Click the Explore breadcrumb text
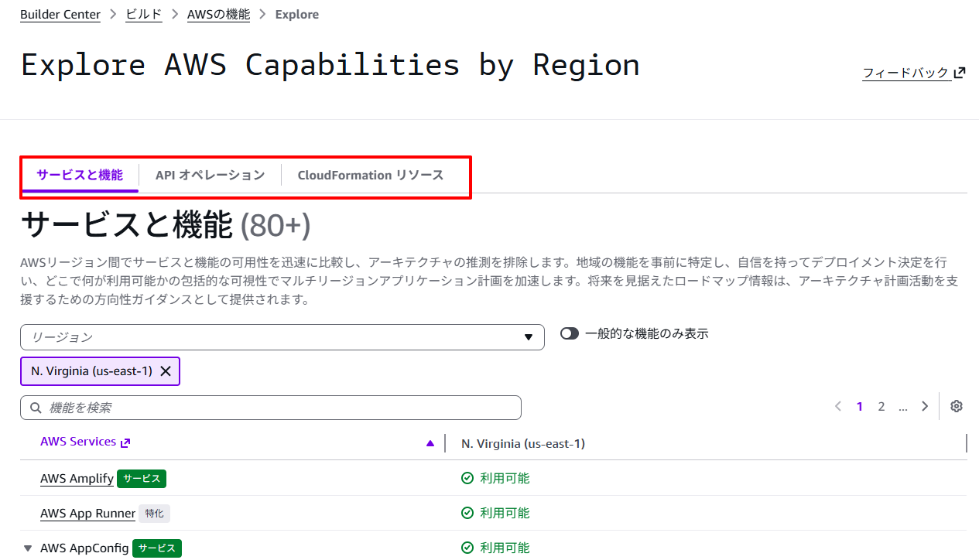979x560 pixels. 297,14
